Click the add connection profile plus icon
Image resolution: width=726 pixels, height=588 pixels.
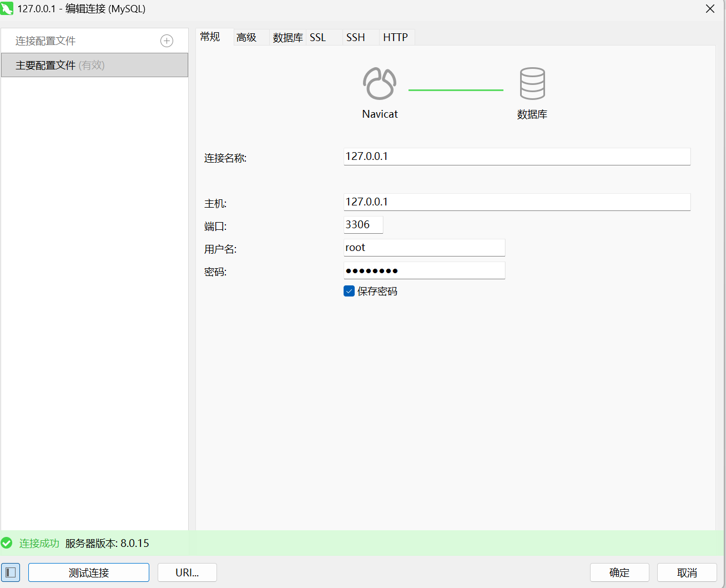tap(167, 41)
